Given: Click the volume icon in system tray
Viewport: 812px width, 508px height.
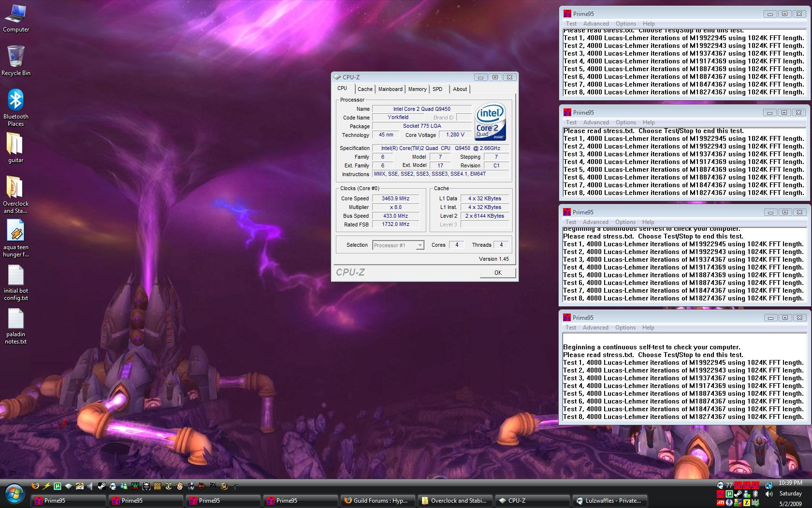Looking at the screenshot, I should coord(768,494).
